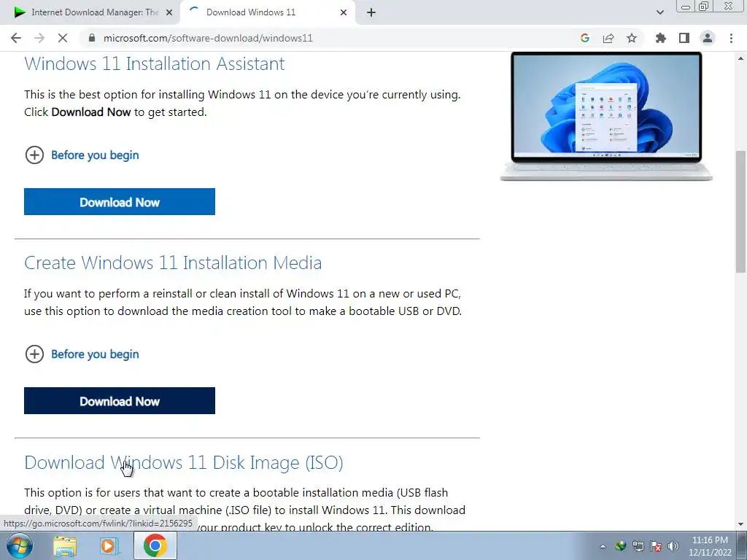747x560 pixels.
Task: Open the Extensions puzzle icon
Action: point(661,38)
